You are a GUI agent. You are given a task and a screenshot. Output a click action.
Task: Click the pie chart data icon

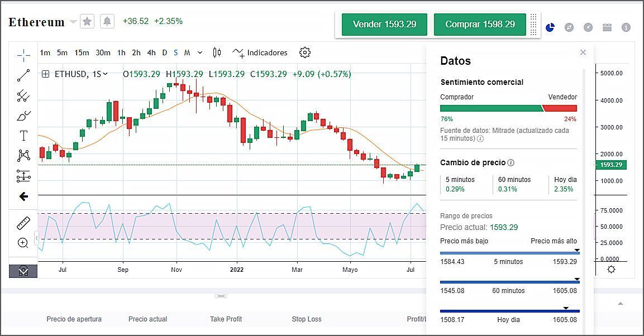pyautogui.click(x=550, y=27)
